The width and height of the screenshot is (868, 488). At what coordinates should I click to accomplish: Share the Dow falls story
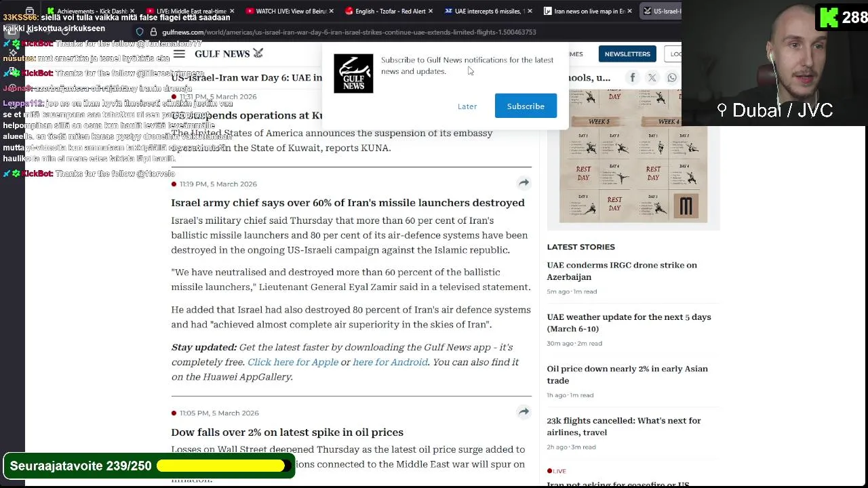point(524,412)
